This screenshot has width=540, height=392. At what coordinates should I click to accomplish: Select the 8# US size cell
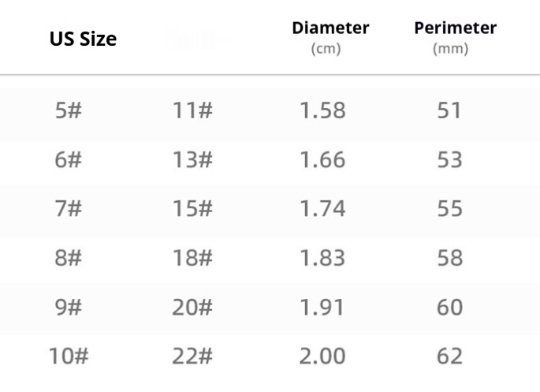(67, 258)
